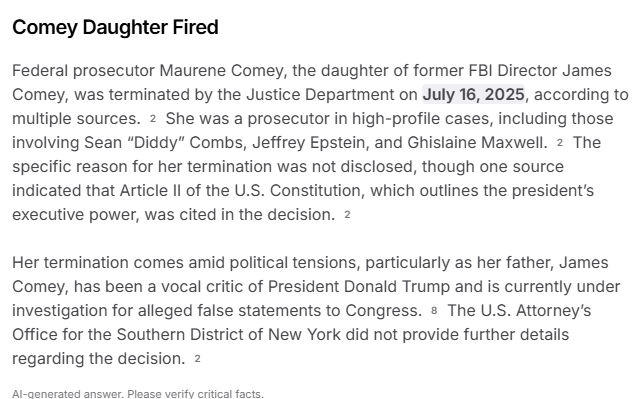Click the highlighted date July 16, 2025

point(473,95)
